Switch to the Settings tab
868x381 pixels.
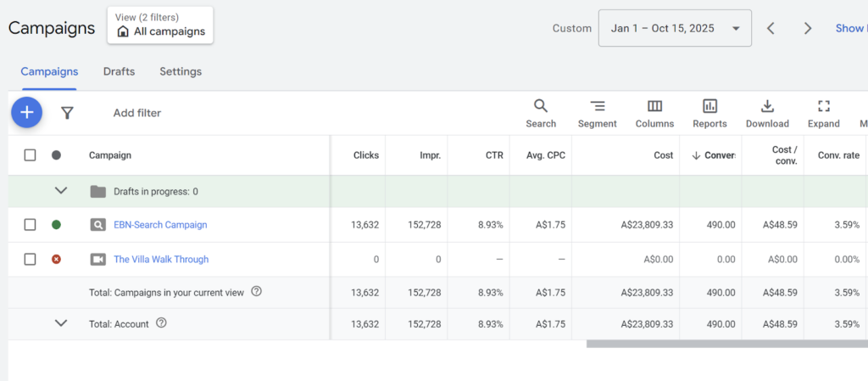pyautogui.click(x=181, y=71)
